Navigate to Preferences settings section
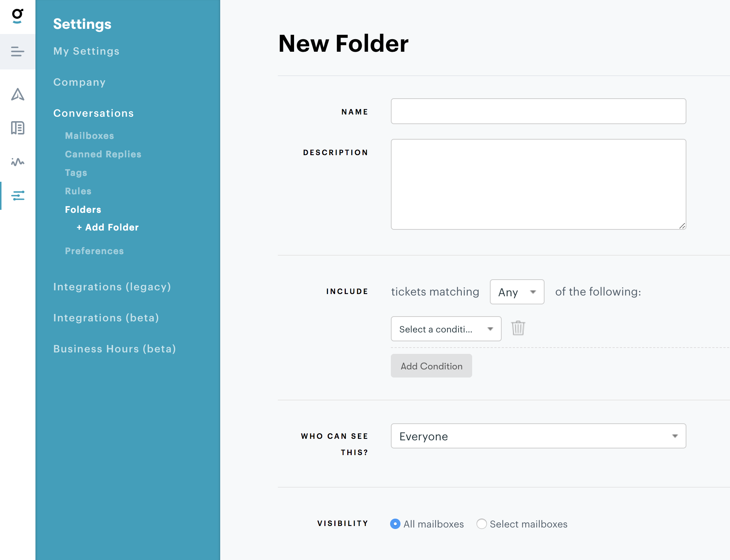The height and width of the screenshot is (560, 730). [x=94, y=250]
